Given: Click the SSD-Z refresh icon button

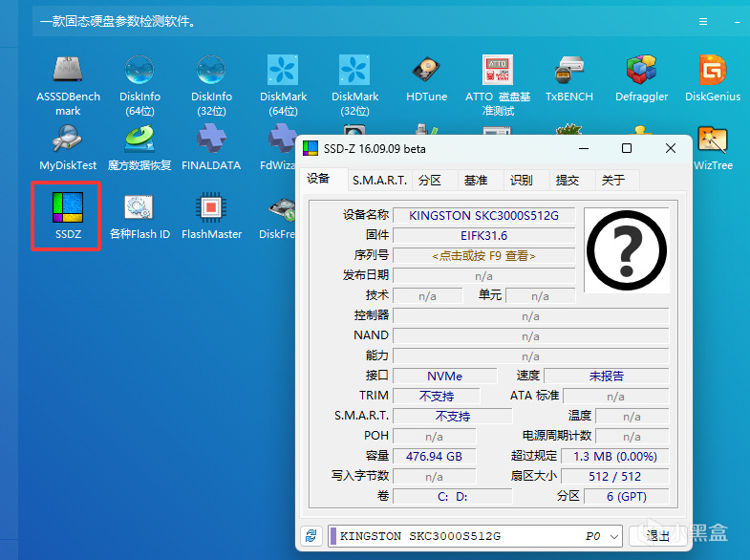Looking at the screenshot, I should [x=311, y=535].
